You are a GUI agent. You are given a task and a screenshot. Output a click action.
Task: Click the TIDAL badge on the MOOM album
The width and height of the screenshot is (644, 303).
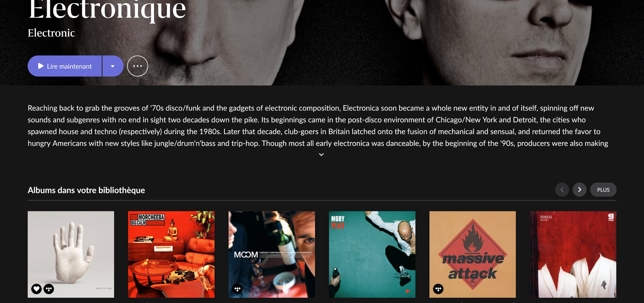237,289
